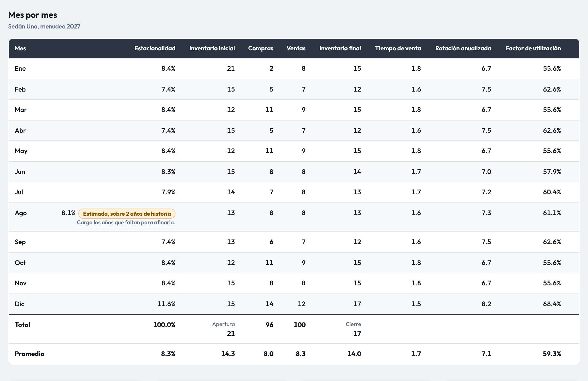This screenshot has width=588, height=381.
Task: Click the 'Estimada, sobre 2 años de historia' badge
Action: pyautogui.click(x=127, y=214)
